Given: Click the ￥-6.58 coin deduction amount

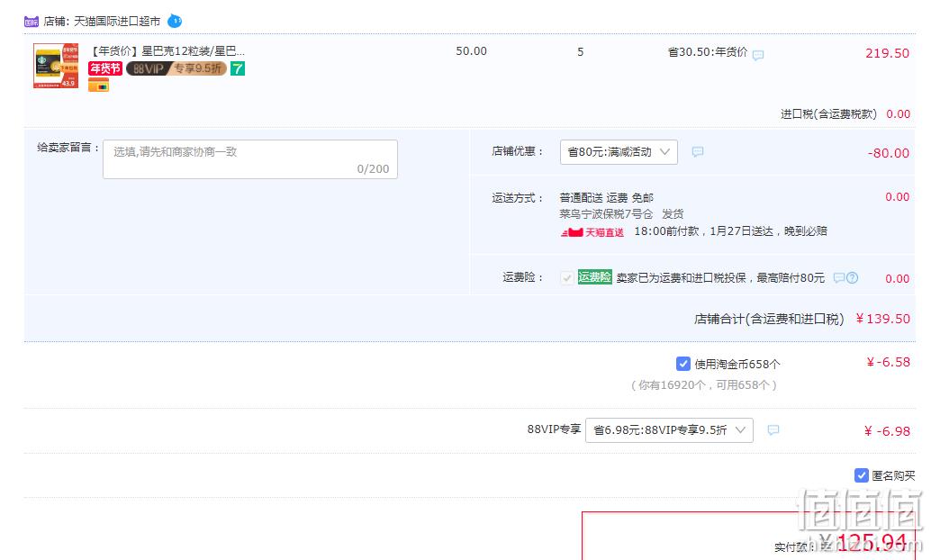Looking at the screenshot, I should coord(889,362).
